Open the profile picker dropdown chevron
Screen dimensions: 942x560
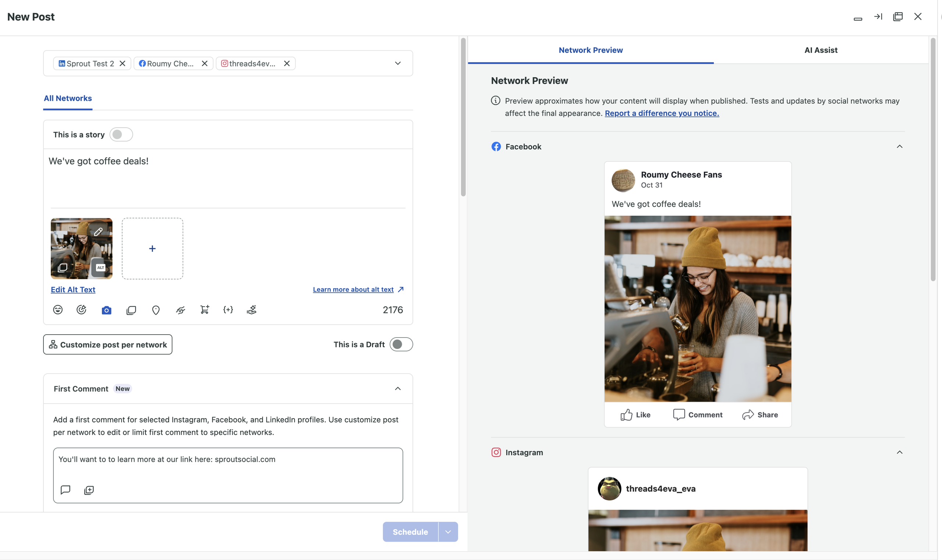coord(398,63)
